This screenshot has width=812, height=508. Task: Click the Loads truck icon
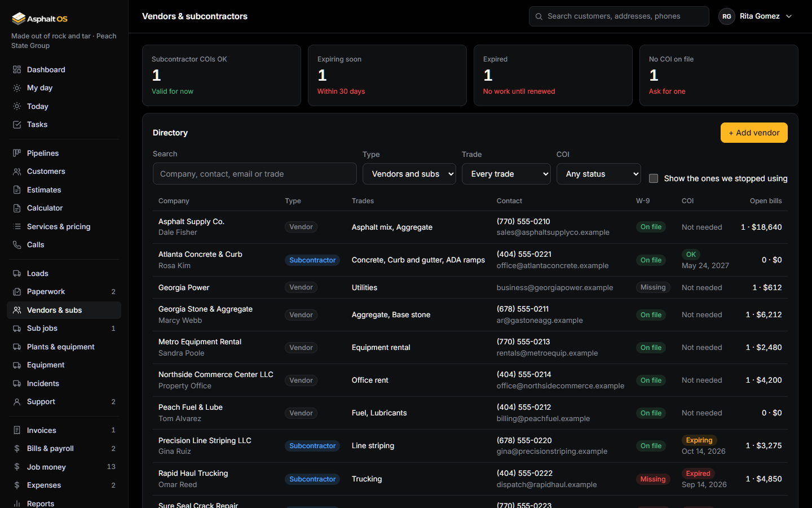tap(17, 273)
